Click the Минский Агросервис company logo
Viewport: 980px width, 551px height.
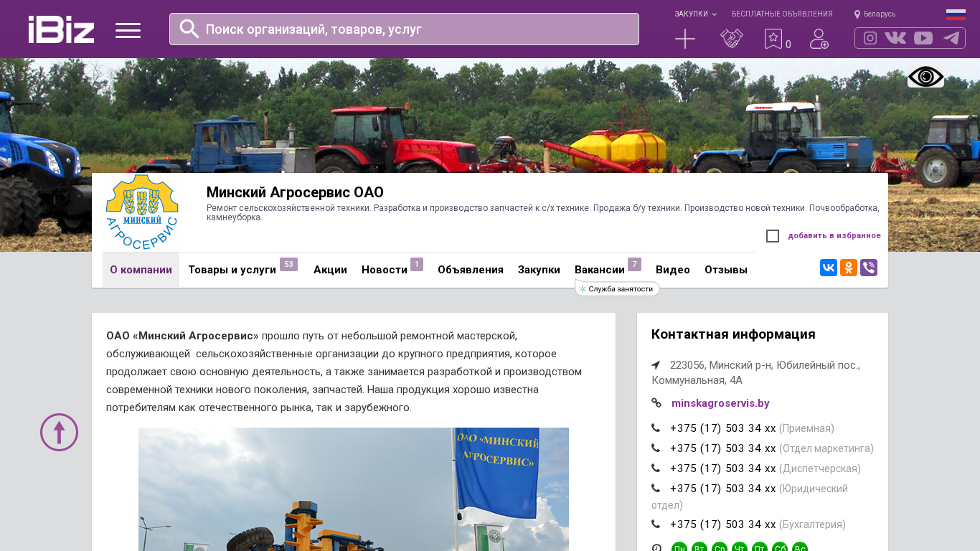point(142,212)
